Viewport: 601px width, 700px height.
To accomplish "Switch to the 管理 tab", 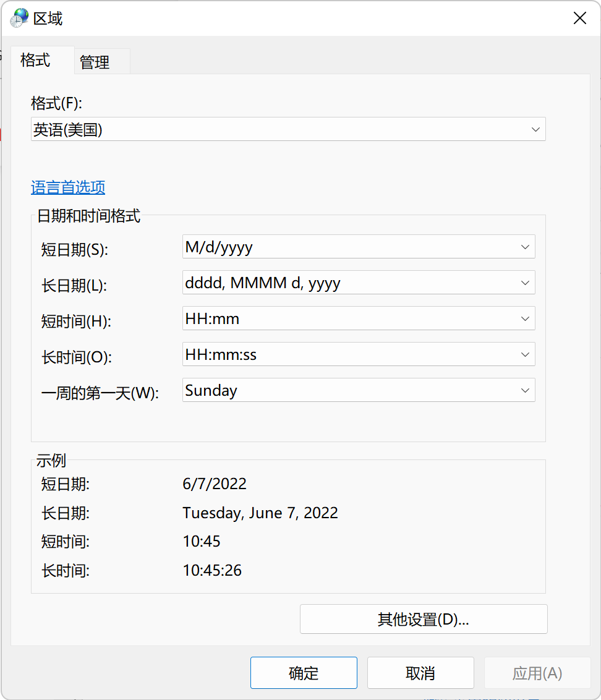I will (x=95, y=62).
